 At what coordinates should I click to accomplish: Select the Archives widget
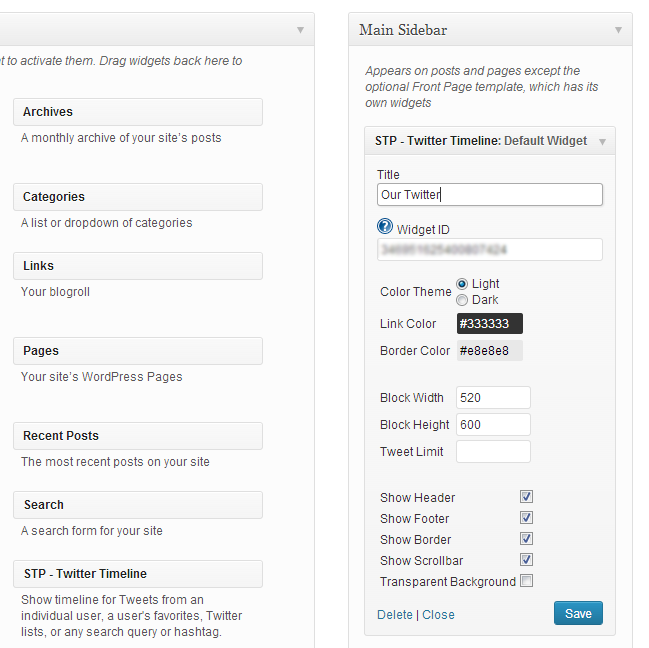click(138, 112)
